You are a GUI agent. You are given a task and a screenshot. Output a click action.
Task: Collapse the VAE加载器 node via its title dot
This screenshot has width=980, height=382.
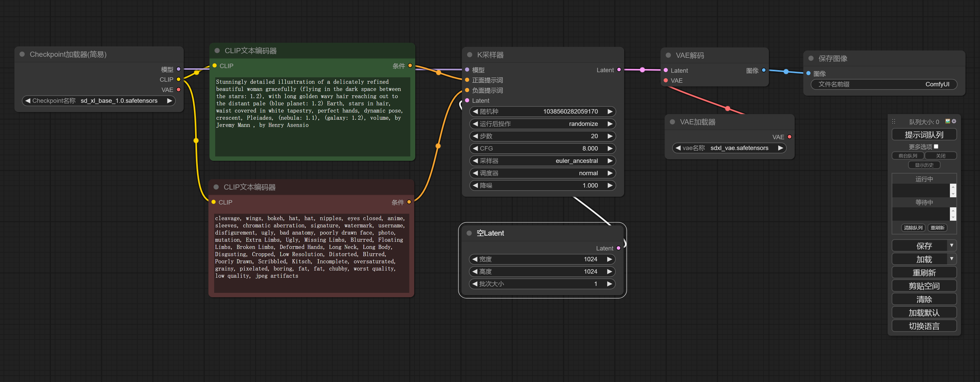pyautogui.click(x=672, y=122)
